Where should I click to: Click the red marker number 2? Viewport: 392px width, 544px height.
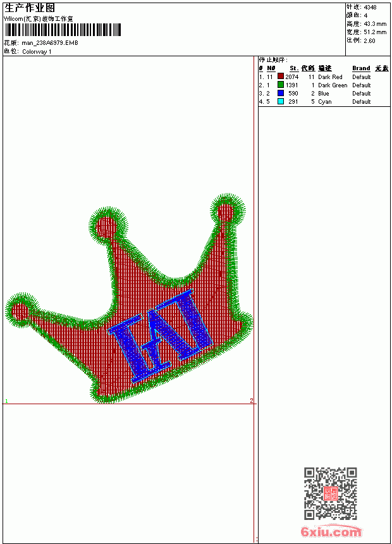[252, 400]
